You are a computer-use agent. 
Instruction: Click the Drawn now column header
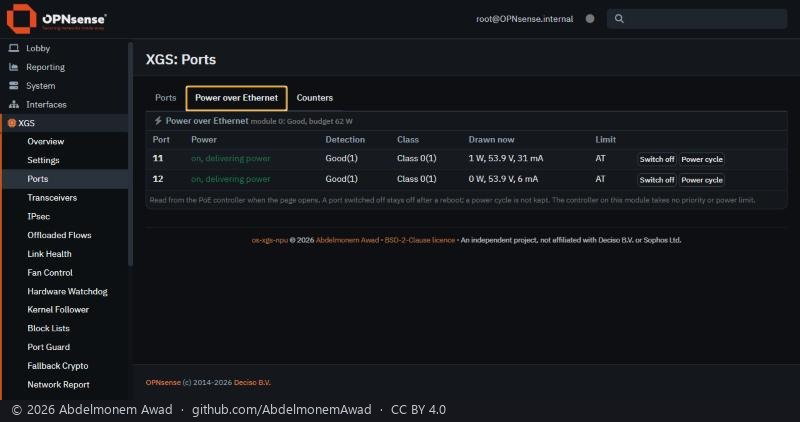(x=491, y=139)
